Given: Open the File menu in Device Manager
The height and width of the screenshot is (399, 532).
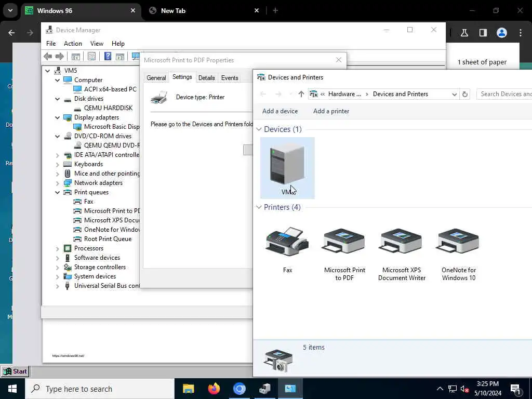Looking at the screenshot, I should click(x=51, y=44).
